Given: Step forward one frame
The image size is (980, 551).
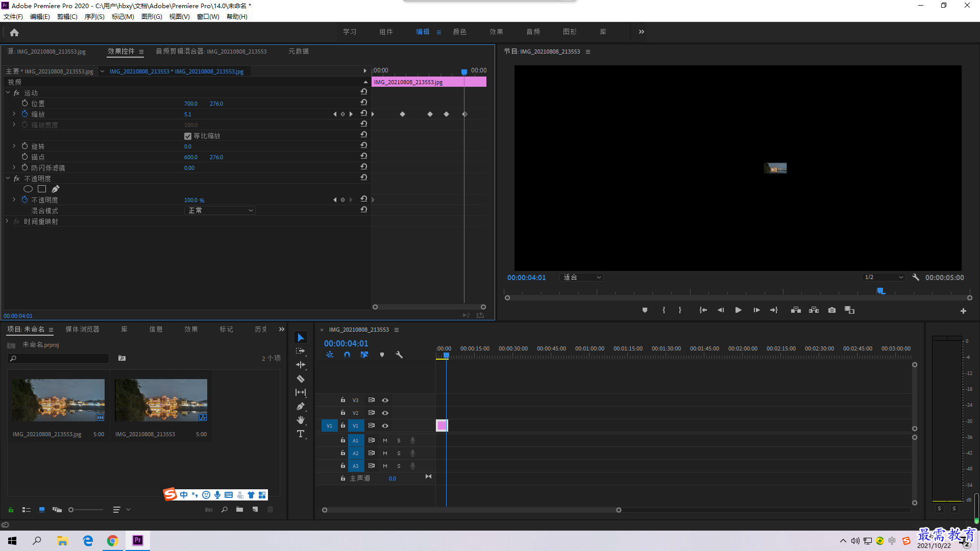Looking at the screenshot, I should [756, 310].
